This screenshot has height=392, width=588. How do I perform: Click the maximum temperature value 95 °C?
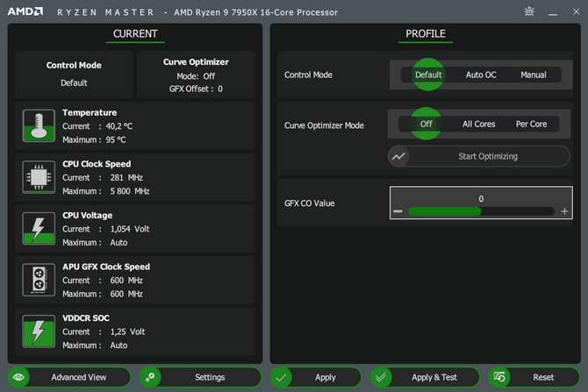(x=116, y=139)
